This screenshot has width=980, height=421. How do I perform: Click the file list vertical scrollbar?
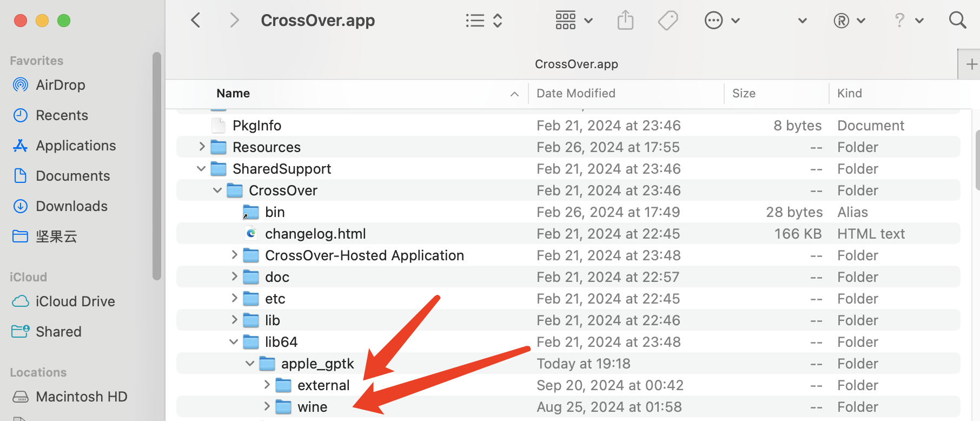click(x=977, y=160)
